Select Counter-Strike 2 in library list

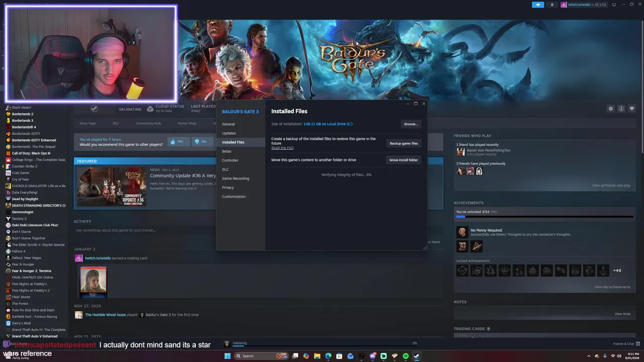coord(25,166)
